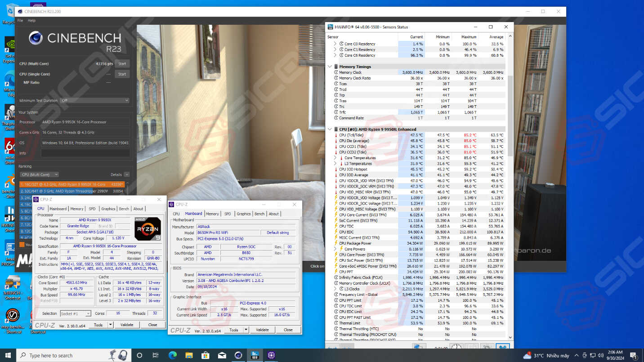The height and width of the screenshot is (362, 644).
Task: Open the Bench tab in the CPU-Z CPU window
Action: coord(124,209)
